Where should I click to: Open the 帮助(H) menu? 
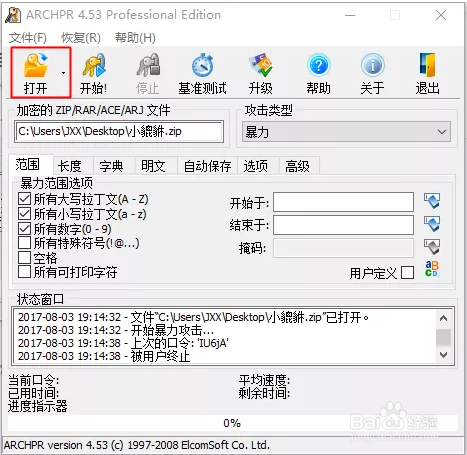(135, 38)
